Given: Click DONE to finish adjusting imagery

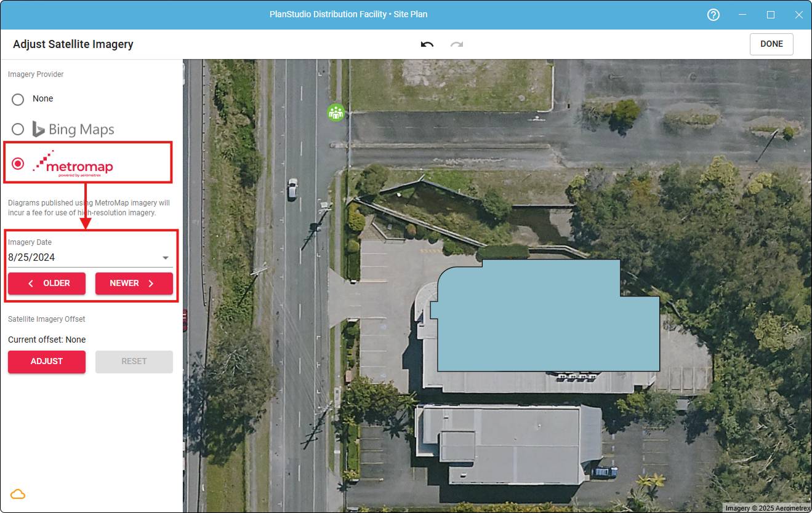Looking at the screenshot, I should point(771,44).
